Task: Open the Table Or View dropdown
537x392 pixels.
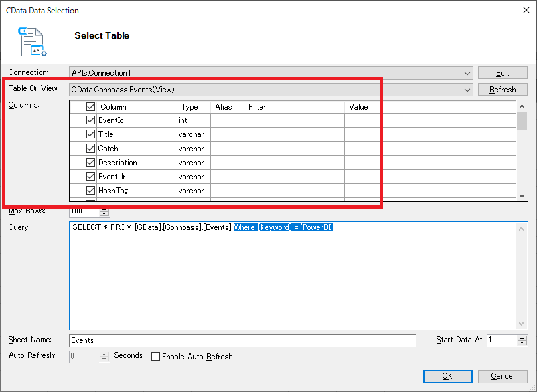Action: (x=467, y=90)
